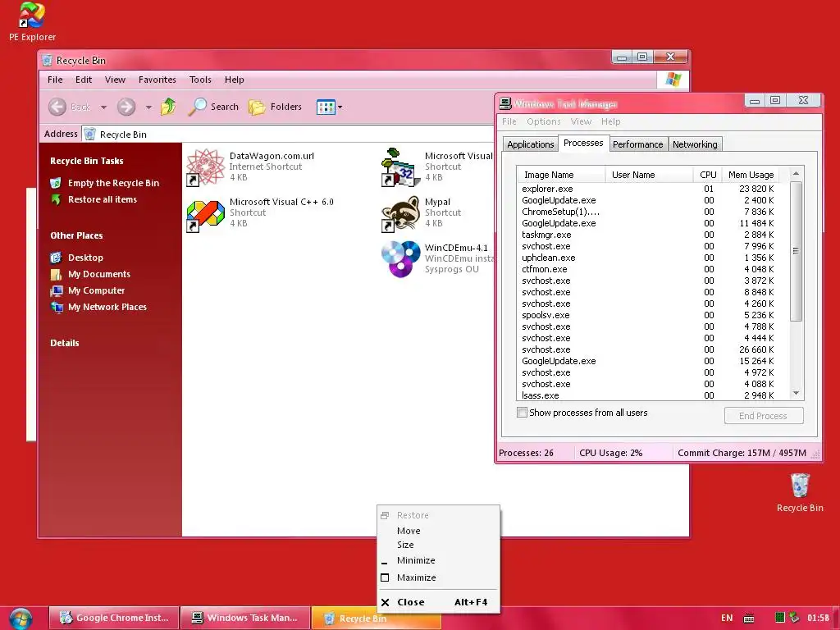Click the Recycle Bin icon in the address bar
The width and height of the screenshot is (840, 630).
pos(90,134)
